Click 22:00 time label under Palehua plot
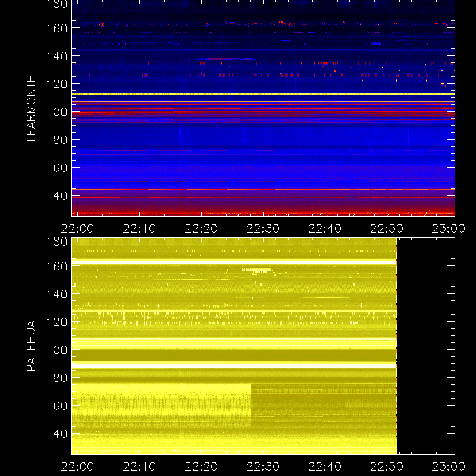The width and height of the screenshot is (476, 476). 77,466
